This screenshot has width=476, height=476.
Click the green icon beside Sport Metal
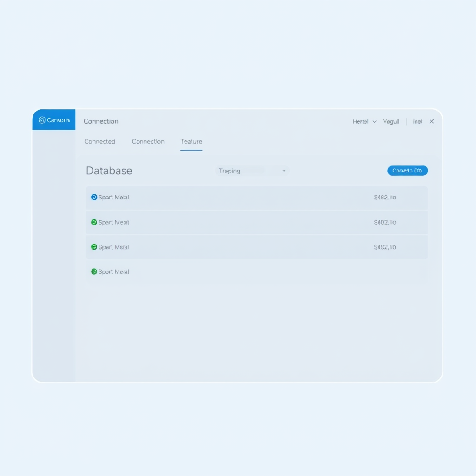[94, 272]
